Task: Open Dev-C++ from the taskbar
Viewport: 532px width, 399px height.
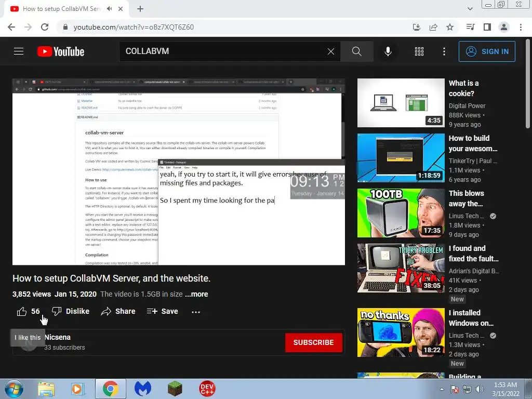Action: point(207,389)
